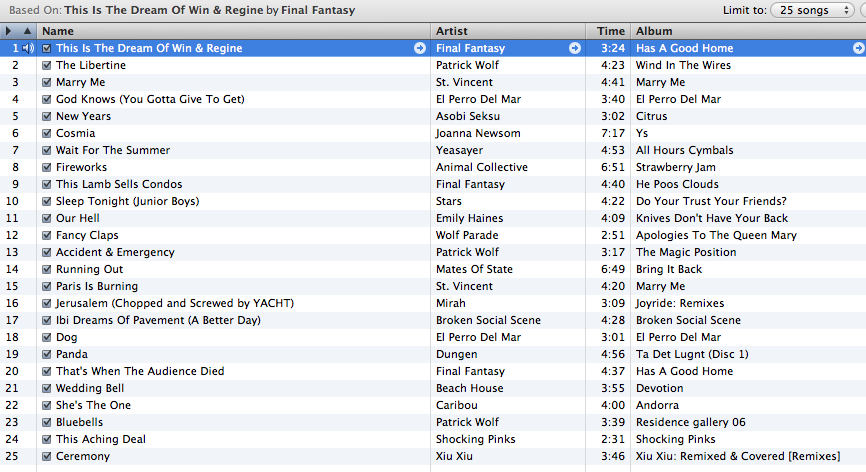Click artist Wolf Parade

tap(467, 235)
